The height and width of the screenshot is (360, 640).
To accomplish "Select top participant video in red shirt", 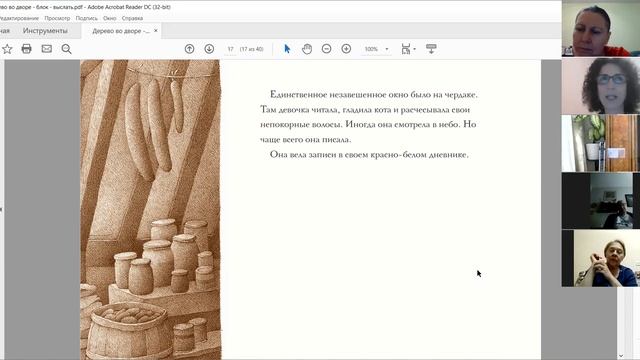I will [600, 28].
